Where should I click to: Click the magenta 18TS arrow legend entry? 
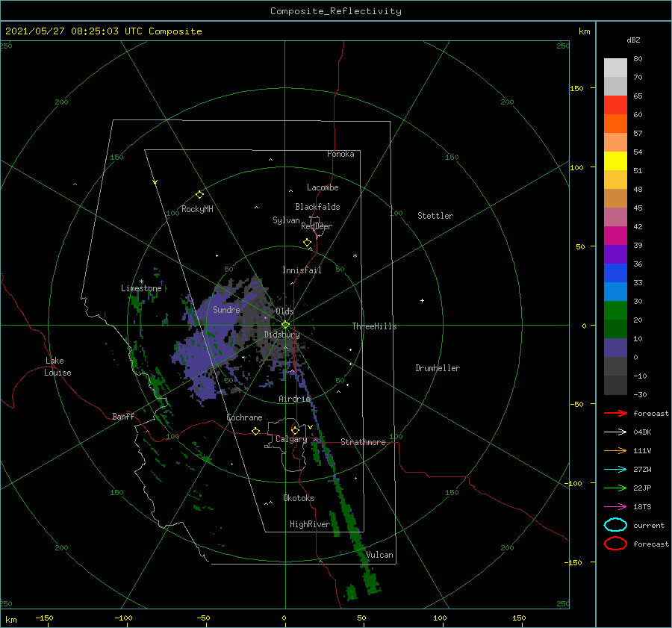coord(615,507)
